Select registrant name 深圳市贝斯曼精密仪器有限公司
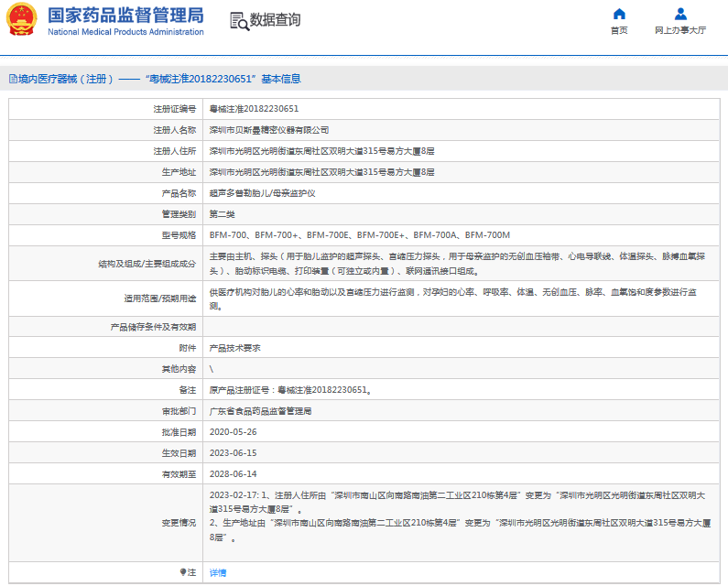 pyautogui.click(x=269, y=130)
